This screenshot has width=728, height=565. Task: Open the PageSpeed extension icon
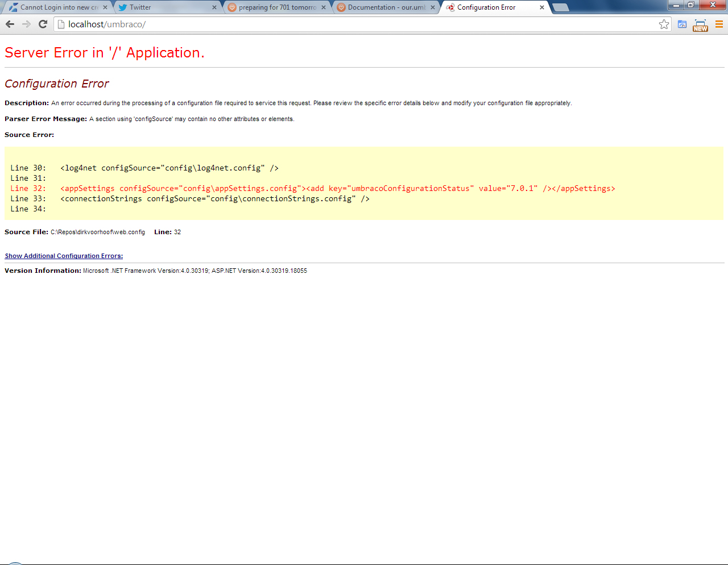(682, 24)
